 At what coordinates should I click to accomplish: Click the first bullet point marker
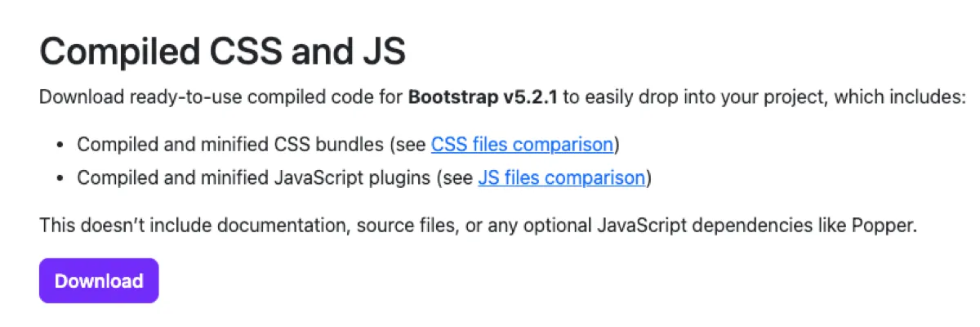pyautogui.click(x=60, y=146)
